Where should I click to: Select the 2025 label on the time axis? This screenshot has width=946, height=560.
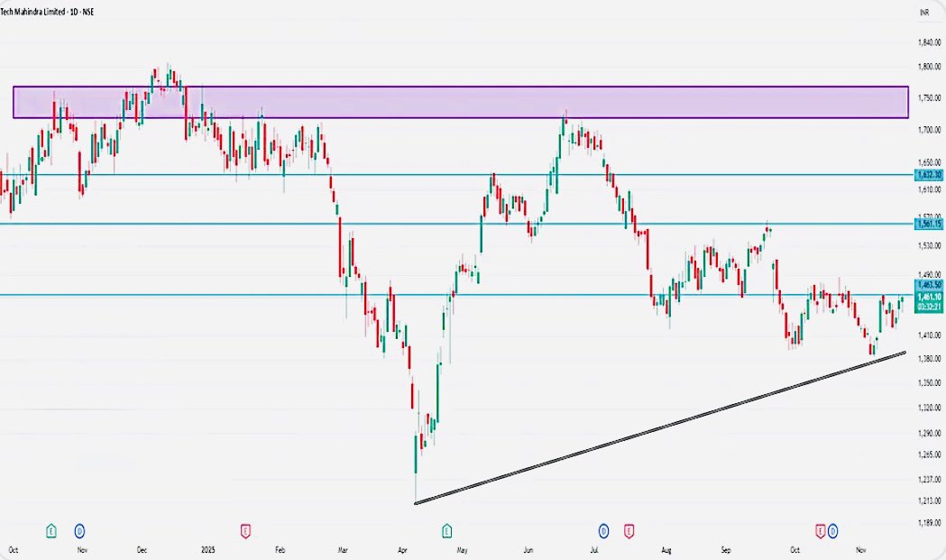pyautogui.click(x=207, y=548)
